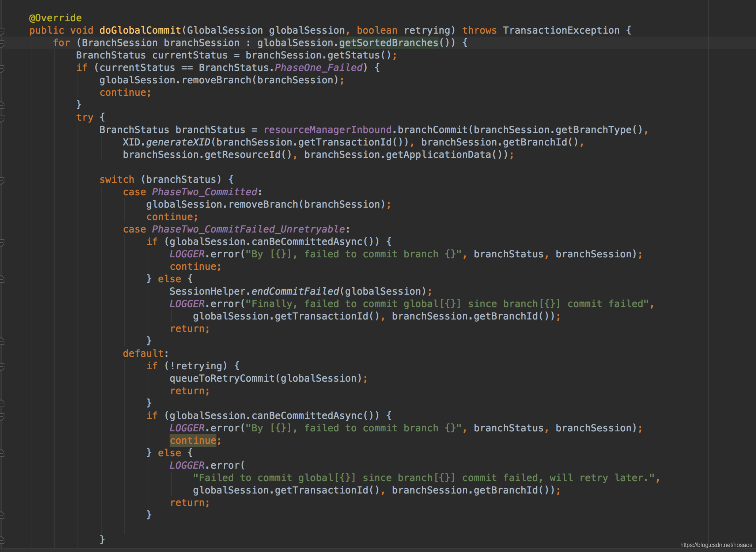Click the highlighted getSortedBranches call
The width and height of the screenshot is (756, 552).
tap(389, 43)
